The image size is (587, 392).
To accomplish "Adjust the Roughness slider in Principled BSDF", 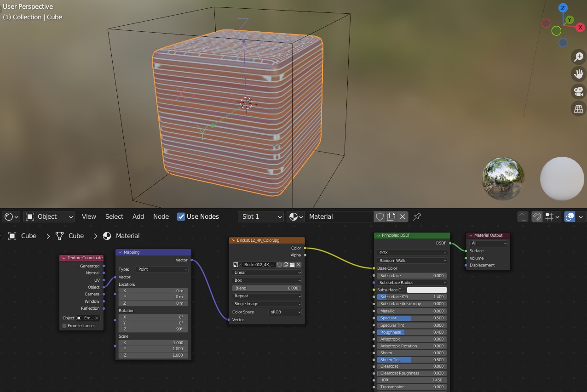I will click(412, 332).
